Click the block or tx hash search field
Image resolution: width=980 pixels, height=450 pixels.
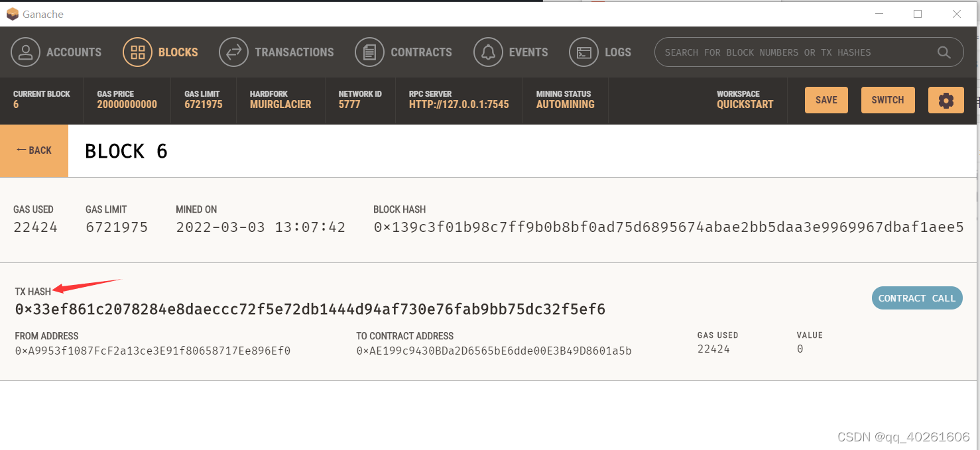tap(809, 52)
